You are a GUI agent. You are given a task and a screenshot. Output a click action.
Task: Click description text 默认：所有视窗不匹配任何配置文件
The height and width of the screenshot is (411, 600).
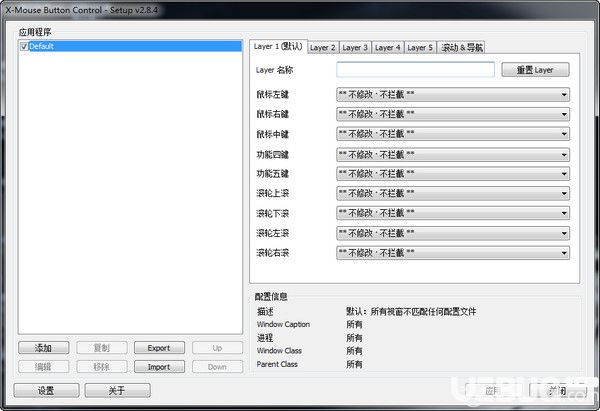[411, 312]
